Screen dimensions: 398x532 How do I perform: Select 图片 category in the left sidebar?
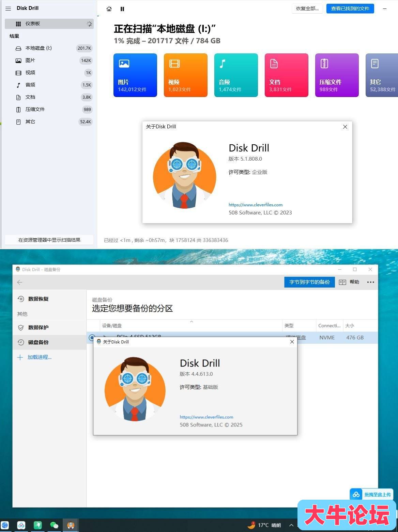point(49,60)
